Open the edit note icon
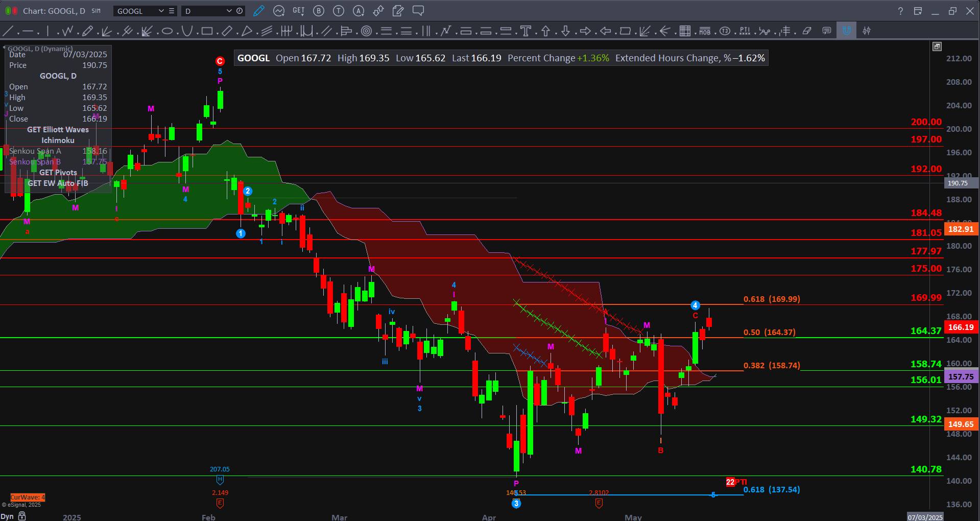Viewport: 980px width, 521px height. (x=398, y=11)
